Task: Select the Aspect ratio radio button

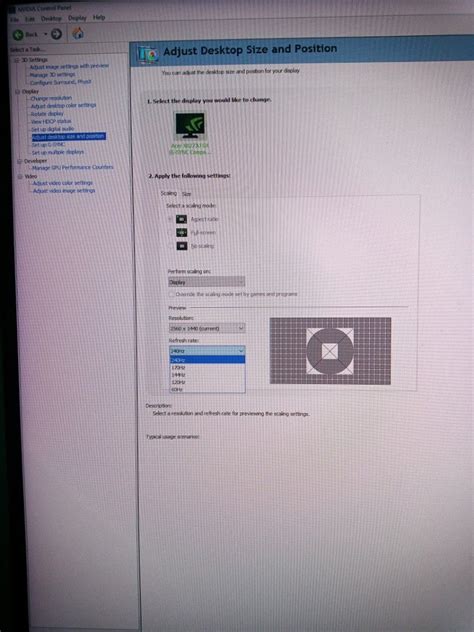Action: coord(170,219)
